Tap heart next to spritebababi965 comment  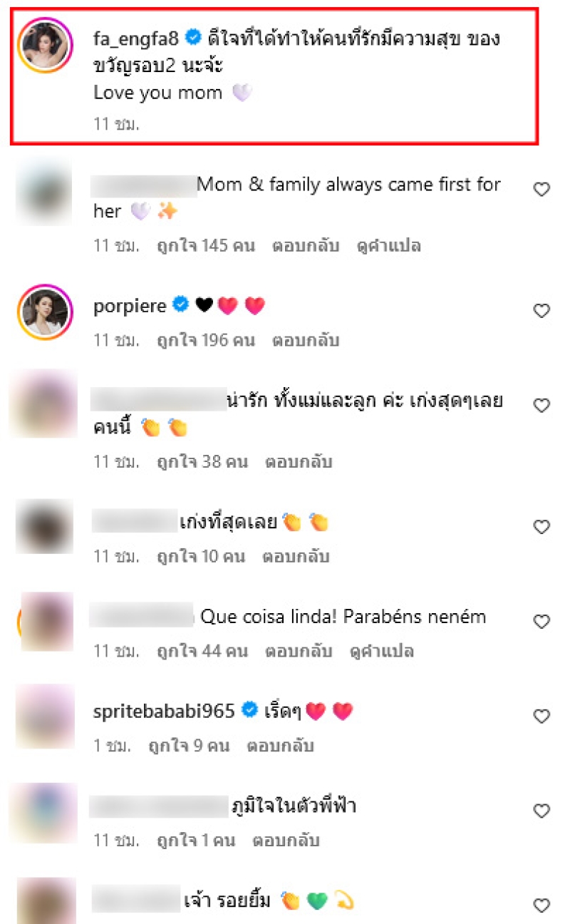pyautogui.click(x=541, y=717)
